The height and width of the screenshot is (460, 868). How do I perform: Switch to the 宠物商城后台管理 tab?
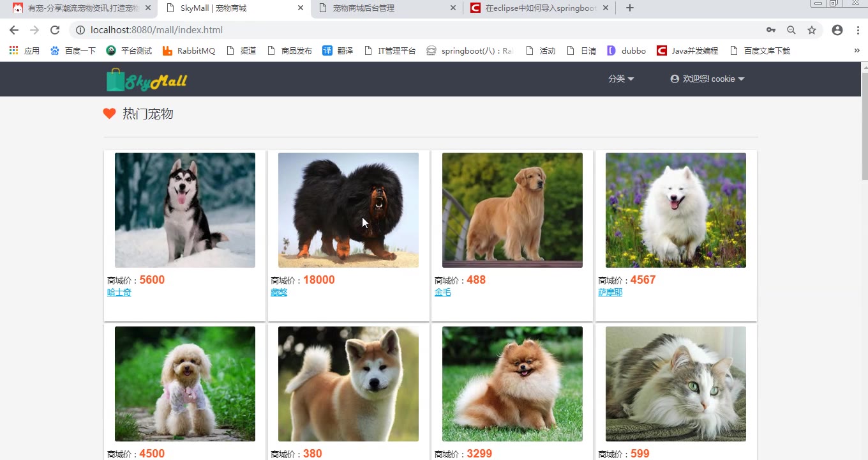coord(387,8)
